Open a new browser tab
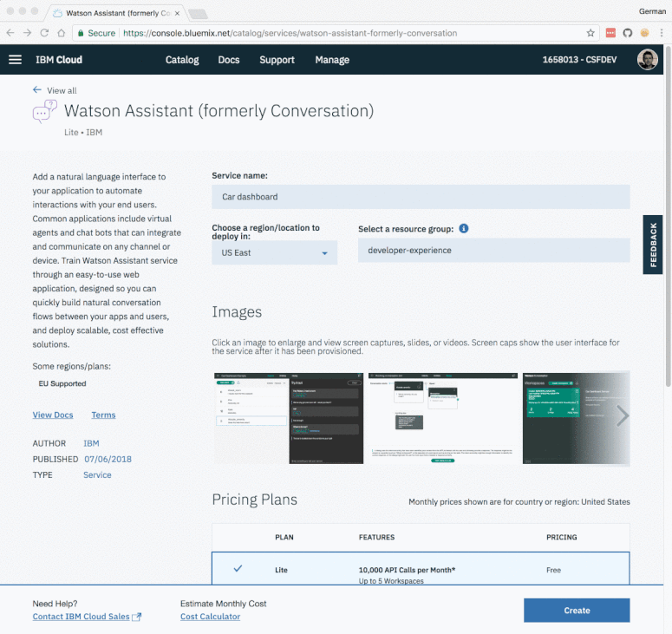The image size is (672, 634). click(198, 14)
